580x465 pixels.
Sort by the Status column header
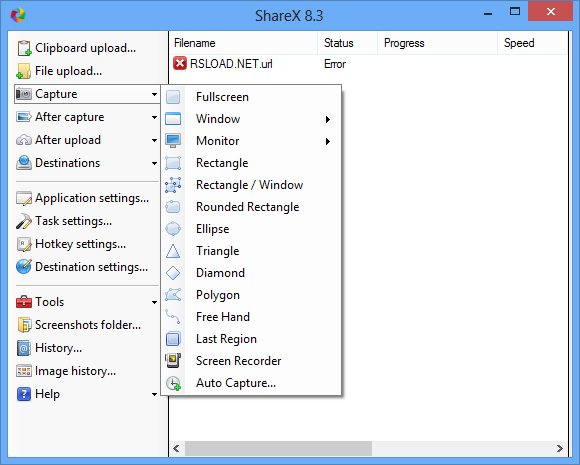tap(347, 43)
